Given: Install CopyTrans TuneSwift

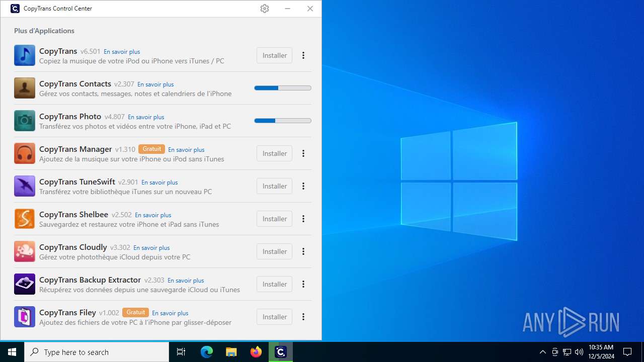Looking at the screenshot, I should 274,186.
